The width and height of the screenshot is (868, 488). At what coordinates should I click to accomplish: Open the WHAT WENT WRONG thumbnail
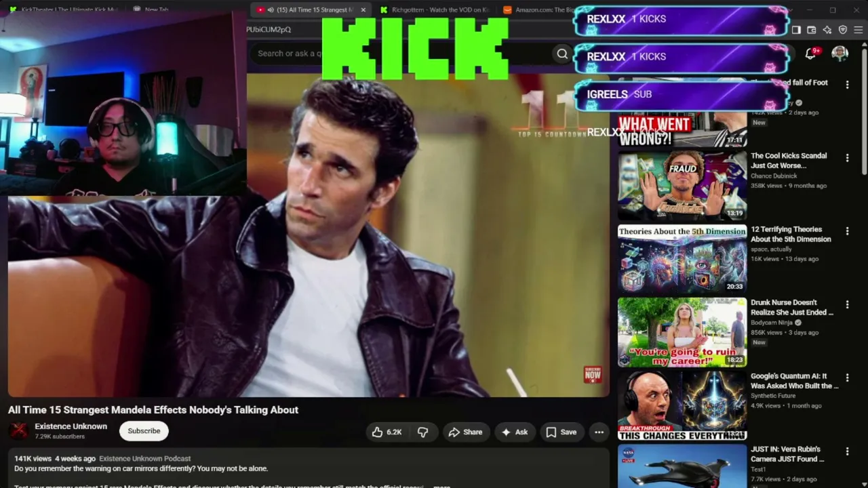[x=682, y=129]
